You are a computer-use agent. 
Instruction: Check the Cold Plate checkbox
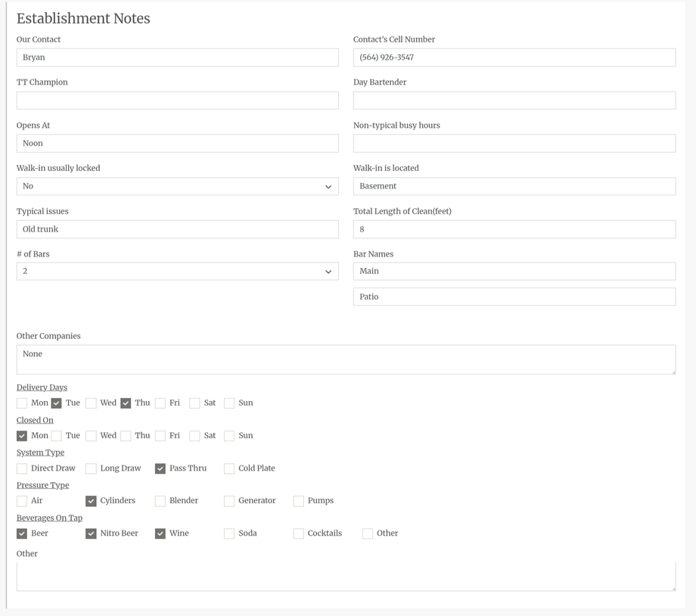229,468
